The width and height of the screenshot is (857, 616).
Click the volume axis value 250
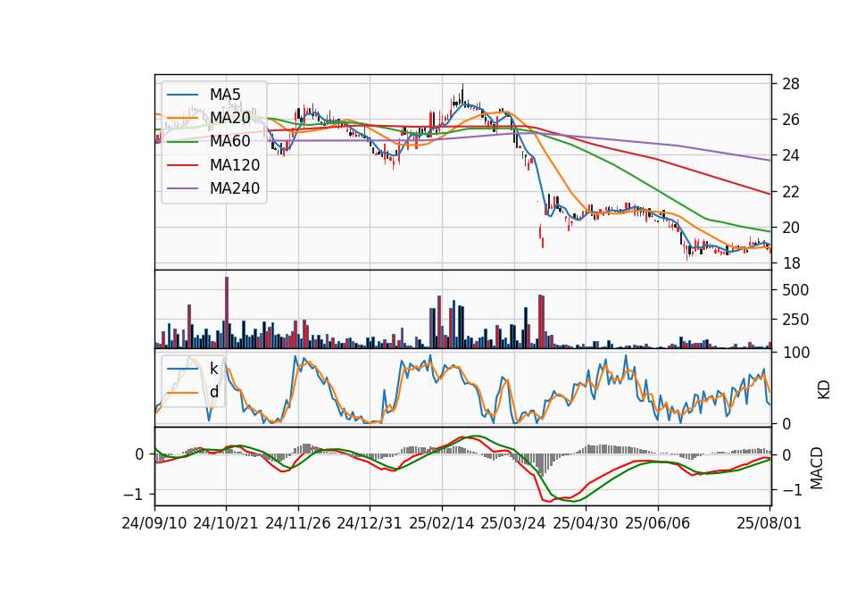click(x=795, y=320)
